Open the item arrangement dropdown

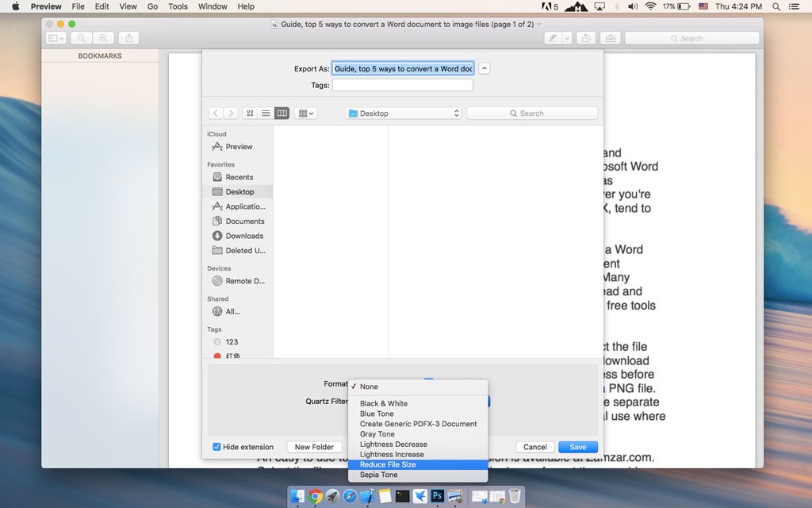(x=305, y=113)
